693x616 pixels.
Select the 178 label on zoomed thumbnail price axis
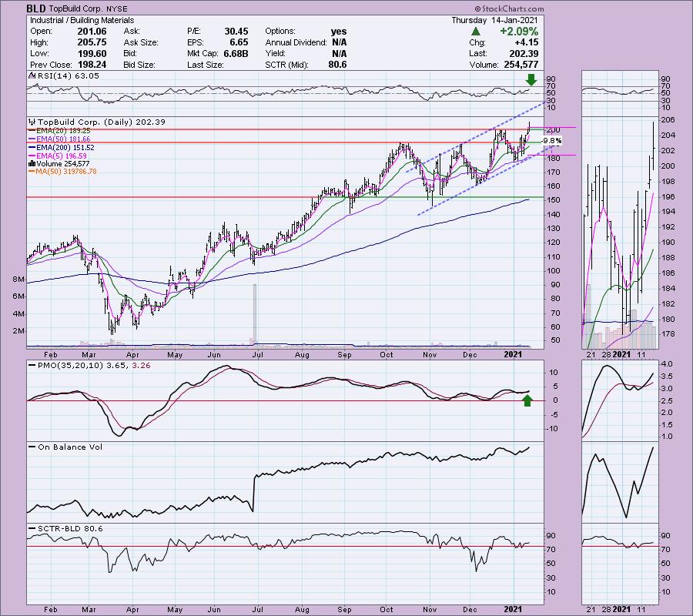pyautogui.click(x=668, y=334)
